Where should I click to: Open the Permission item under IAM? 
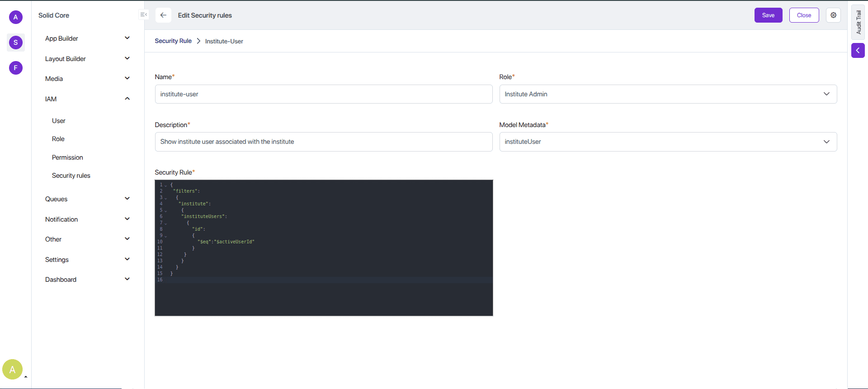click(x=67, y=157)
